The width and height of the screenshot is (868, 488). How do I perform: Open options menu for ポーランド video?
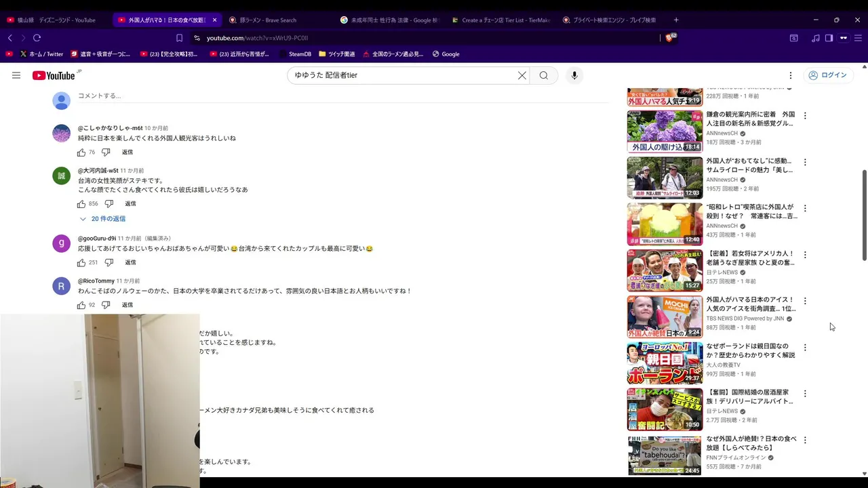pyautogui.click(x=805, y=348)
